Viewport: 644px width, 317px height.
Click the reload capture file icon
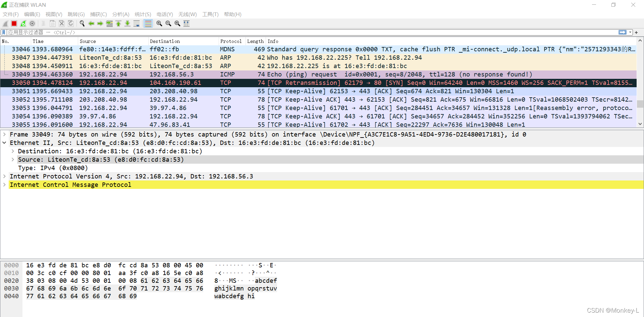click(70, 23)
